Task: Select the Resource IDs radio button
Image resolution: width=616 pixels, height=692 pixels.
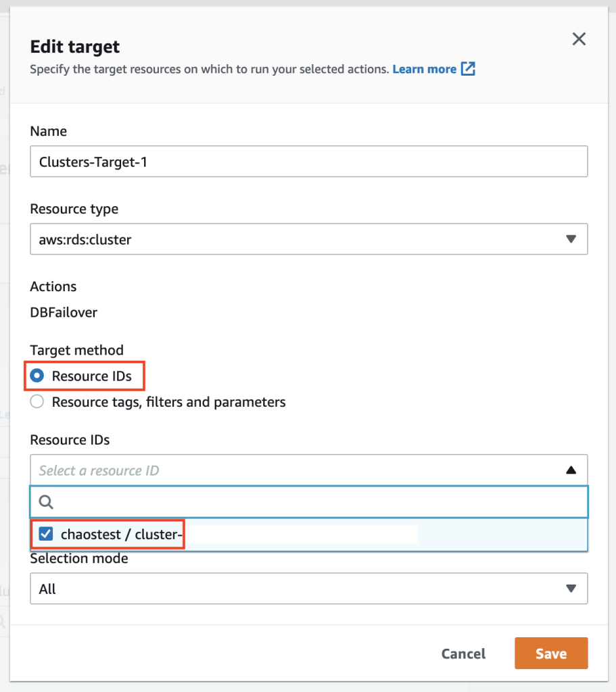Action: (x=37, y=376)
